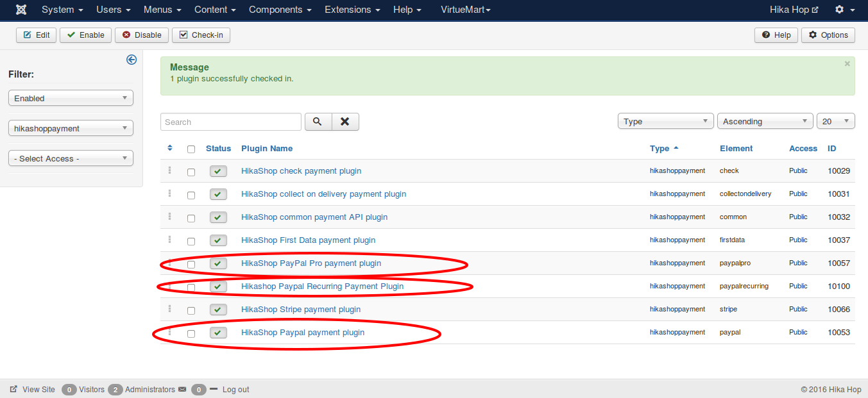This screenshot has height=398, width=868.
Task: Open HikaShop Stripe payment plugin link
Action: click(x=301, y=309)
